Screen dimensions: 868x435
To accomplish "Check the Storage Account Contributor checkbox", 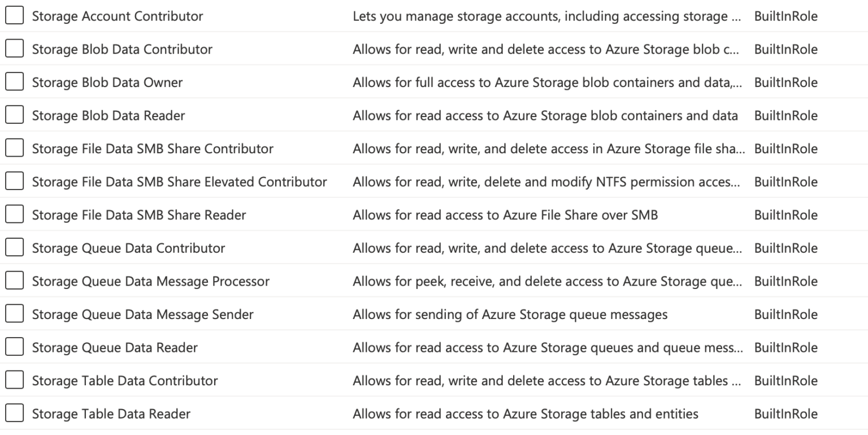I will 15,15.
